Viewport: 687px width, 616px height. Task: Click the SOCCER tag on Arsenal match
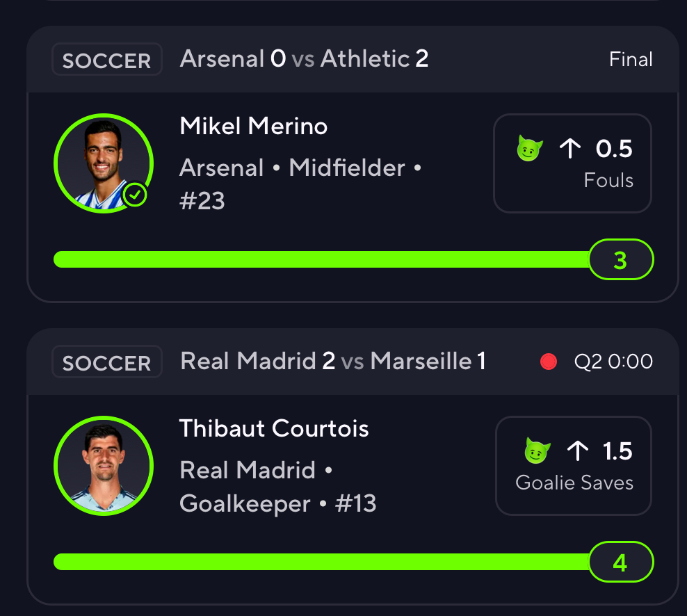(x=106, y=60)
